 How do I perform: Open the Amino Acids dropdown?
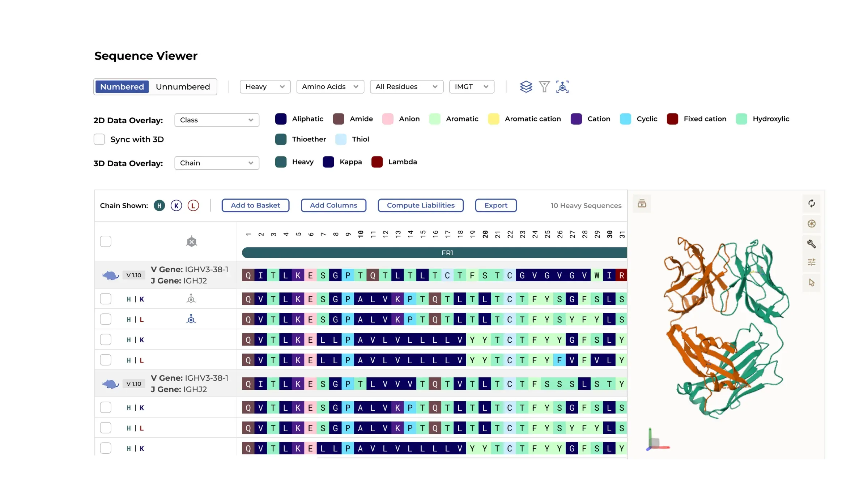point(330,87)
